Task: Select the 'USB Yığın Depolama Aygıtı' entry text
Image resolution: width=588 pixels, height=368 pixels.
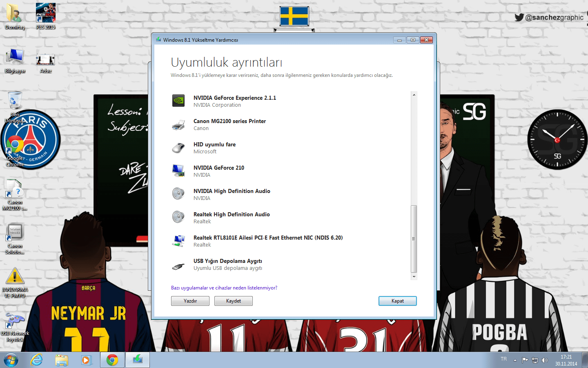Action: click(x=228, y=261)
